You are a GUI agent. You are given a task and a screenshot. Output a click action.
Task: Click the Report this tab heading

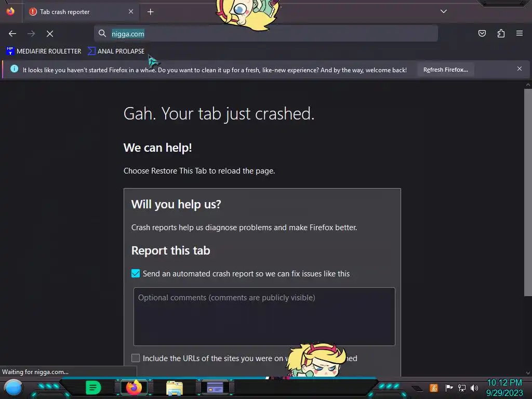(170, 250)
